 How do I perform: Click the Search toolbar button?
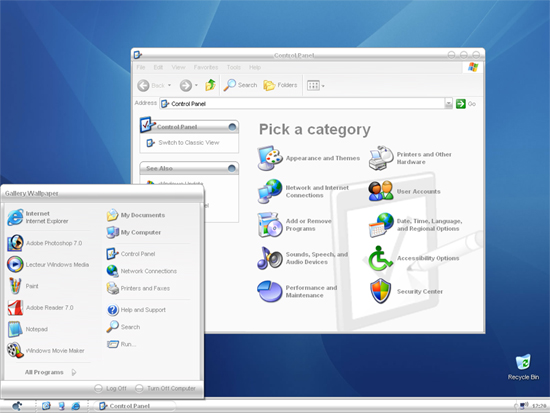click(241, 85)
